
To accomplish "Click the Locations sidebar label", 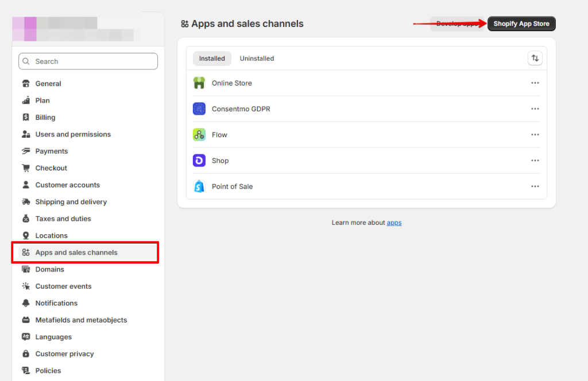I will coord(51,235).
